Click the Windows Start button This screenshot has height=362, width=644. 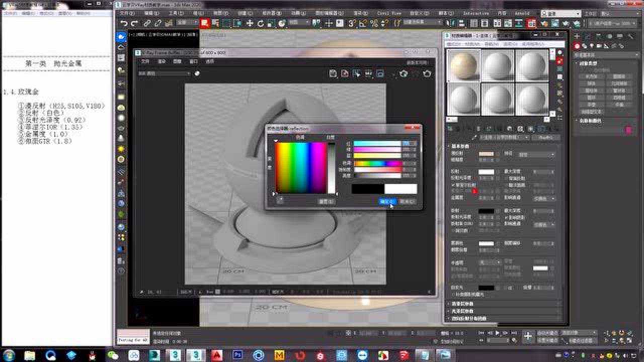click(x=9, y=355)
